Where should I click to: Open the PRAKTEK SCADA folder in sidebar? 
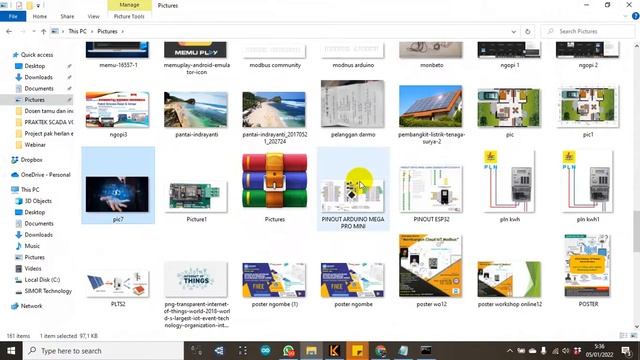[x=49, y=122]
